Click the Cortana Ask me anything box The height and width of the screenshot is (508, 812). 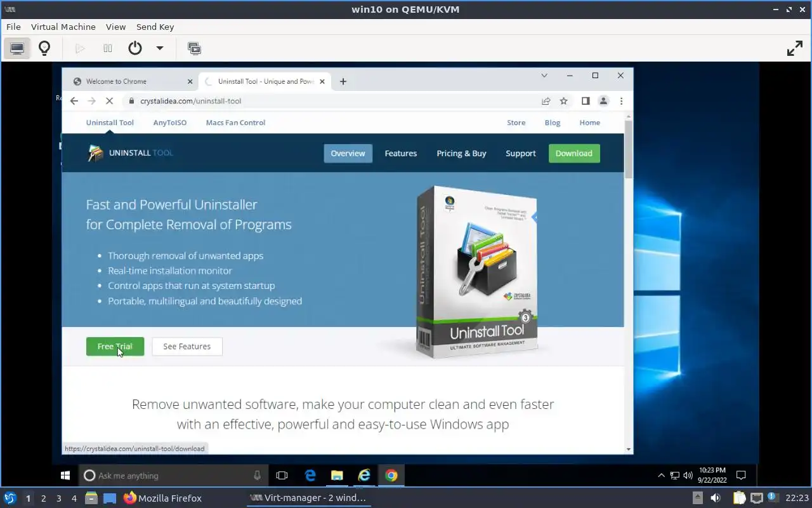(x=172, y=475)
